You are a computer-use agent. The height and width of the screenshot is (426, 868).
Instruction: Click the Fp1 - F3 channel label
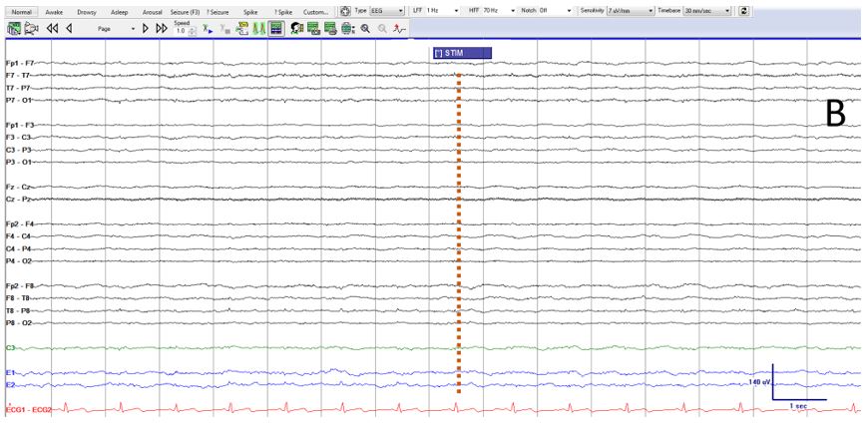[20, 125]
